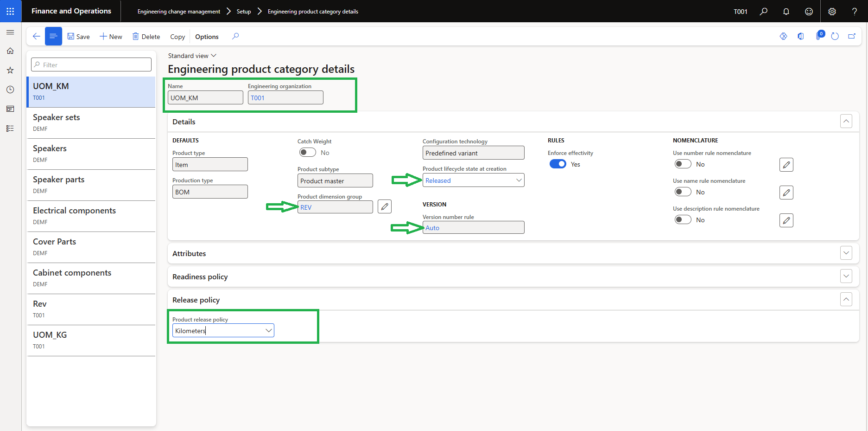Expand the Attributes section
The width and height of the screenshot is (868, 431).
[x=846, y=253]
